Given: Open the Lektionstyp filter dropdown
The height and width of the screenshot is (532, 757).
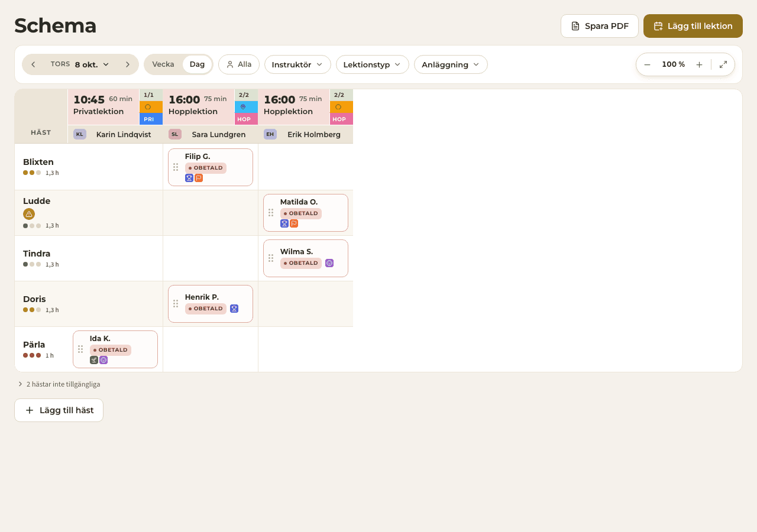Looking at the screenshot, I should [x=373, y=64].
